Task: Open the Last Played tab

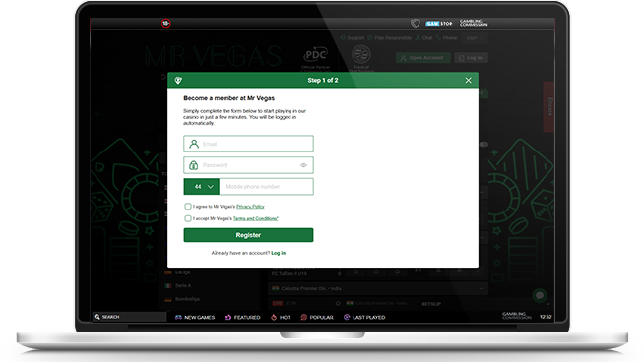Action: (364, 318)
